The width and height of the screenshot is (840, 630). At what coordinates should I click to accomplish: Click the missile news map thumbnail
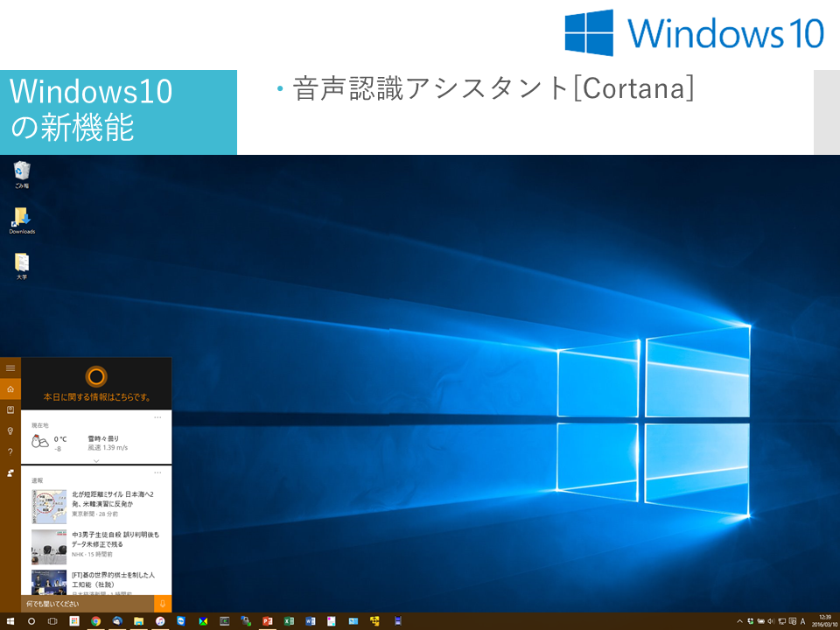tap(49, 507)
